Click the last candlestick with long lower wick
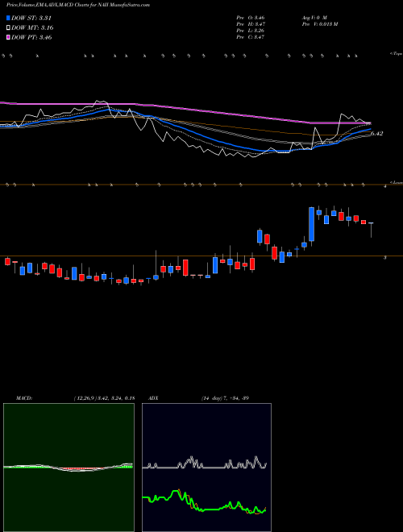The width and height of the screenshot is (403, 532). tap(371, 230)
